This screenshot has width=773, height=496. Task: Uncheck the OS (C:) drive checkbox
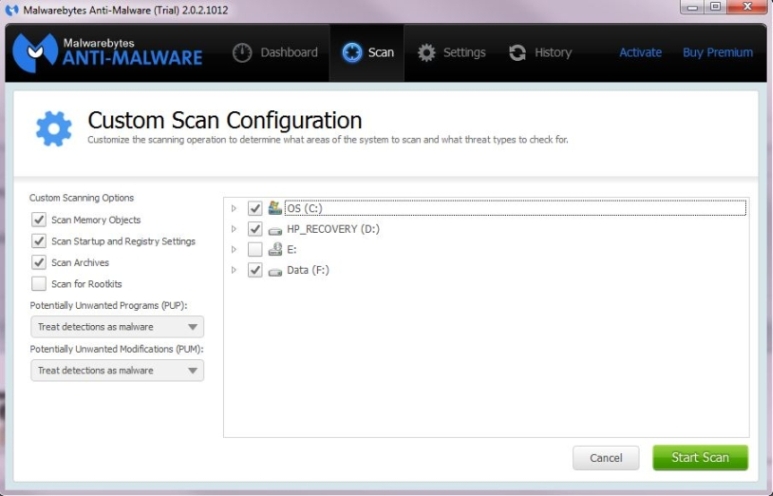(254, 208)
